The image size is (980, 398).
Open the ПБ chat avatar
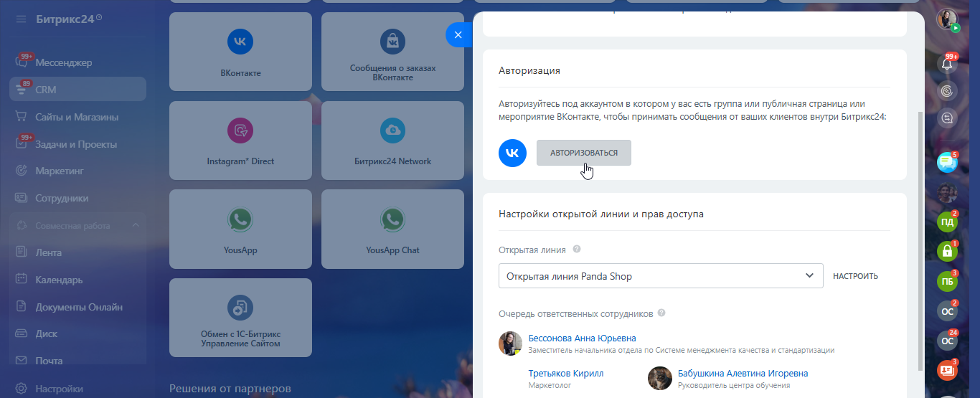pos(947,281)
